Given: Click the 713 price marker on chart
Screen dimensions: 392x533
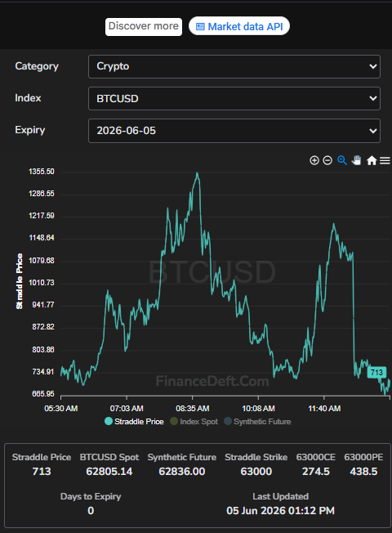Looking at the screenshot, I should pyautogui.click(x=376, y=372).
